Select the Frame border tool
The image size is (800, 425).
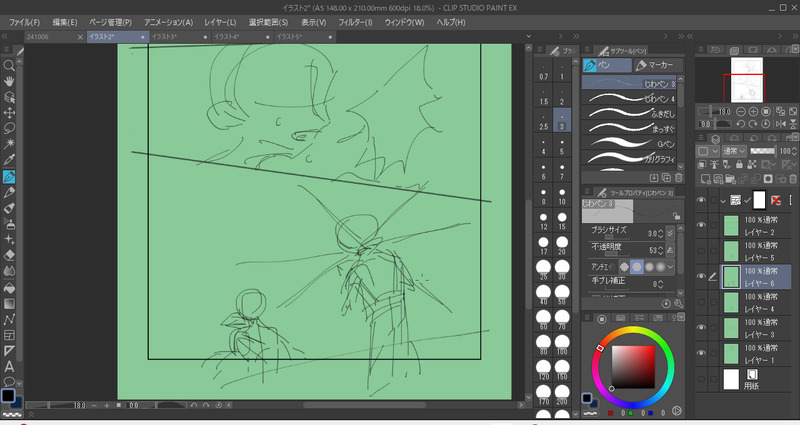click(9, 335)
